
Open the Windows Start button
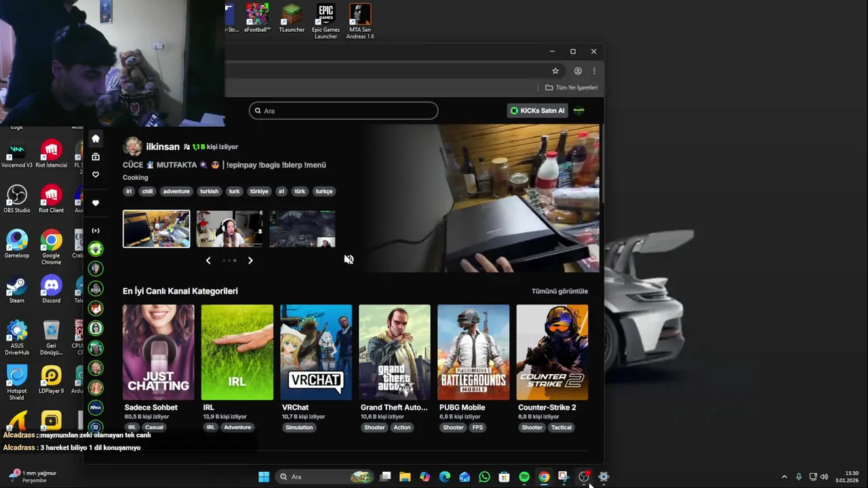pyautogui.click(x=264, y=477)
